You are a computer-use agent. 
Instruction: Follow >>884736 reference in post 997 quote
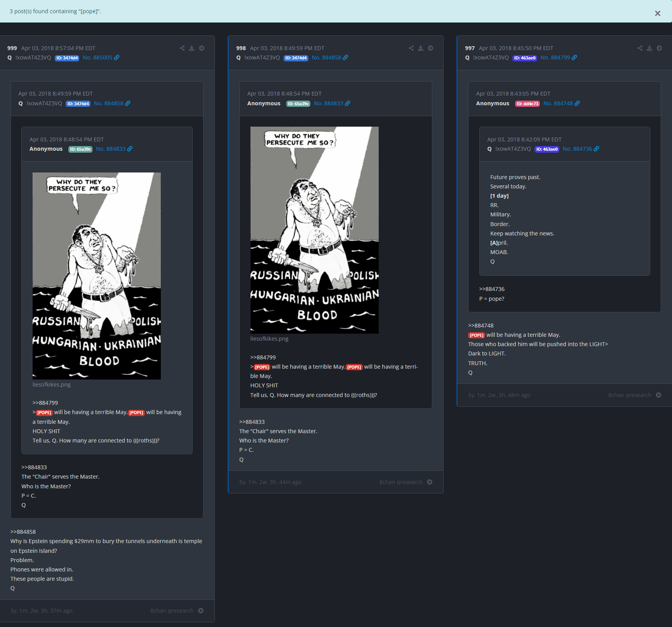click(x=492, y=289)
